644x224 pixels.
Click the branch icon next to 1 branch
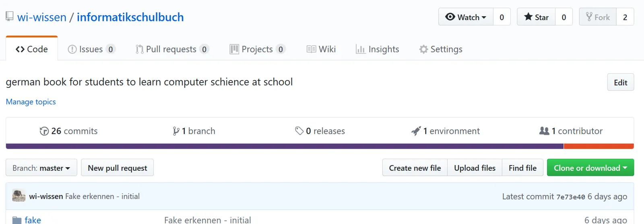(x=176, y=131)
